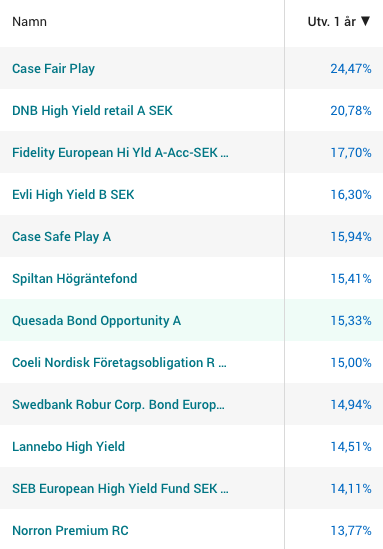Open DNB High Yield retail A SEK
This screenshot has width=383, height=549.
[92, 111]
